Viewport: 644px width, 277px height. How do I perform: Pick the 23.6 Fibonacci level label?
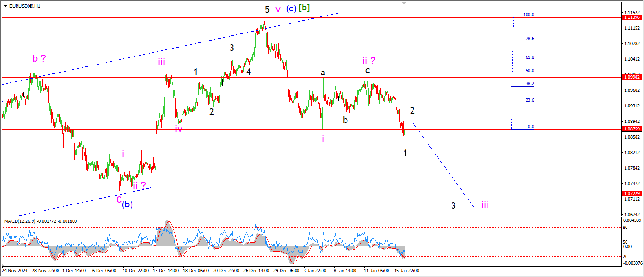tap(529, 100)
